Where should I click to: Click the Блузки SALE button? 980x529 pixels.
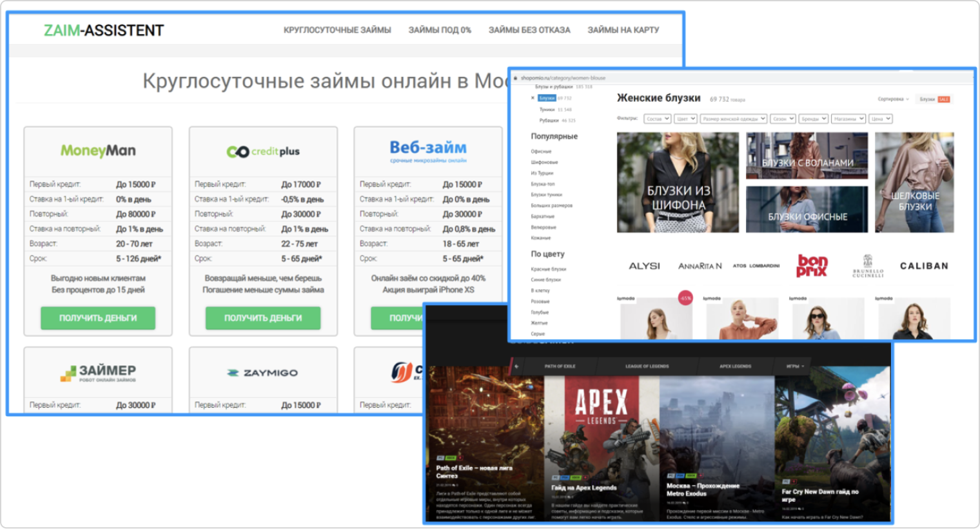click(x=934, y=99)
